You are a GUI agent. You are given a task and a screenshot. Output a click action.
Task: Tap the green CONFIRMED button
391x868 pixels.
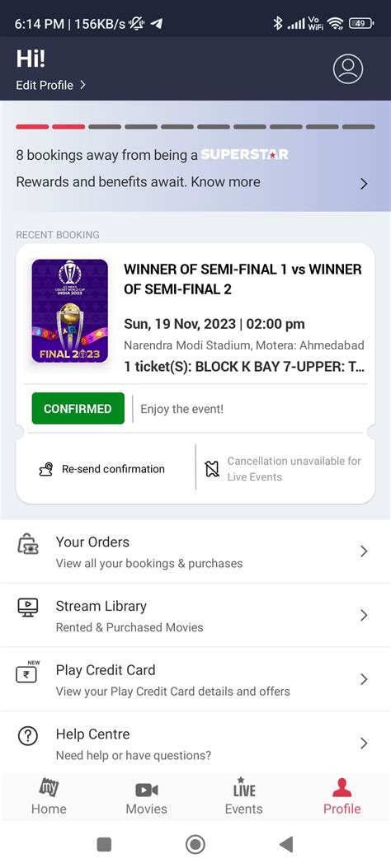coord(78,409)
